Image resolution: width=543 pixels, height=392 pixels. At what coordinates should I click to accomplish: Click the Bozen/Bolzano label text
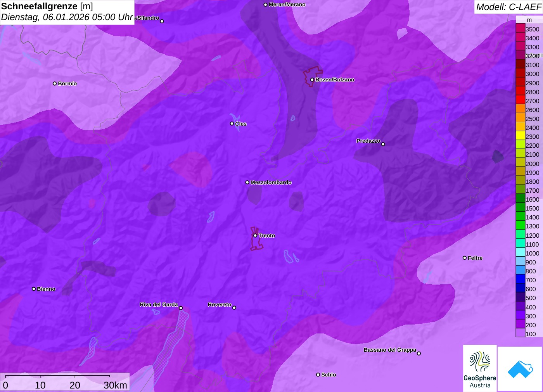(x=335, y=79)
